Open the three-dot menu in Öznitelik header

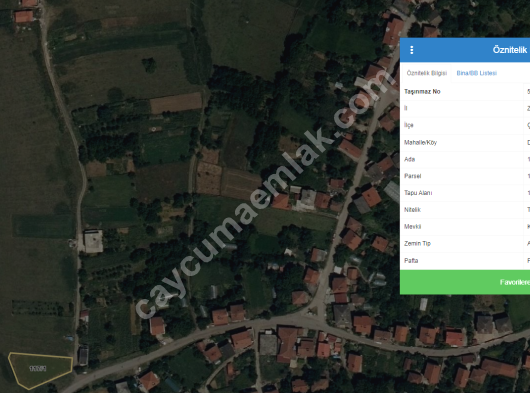pyautogui.click(x=411, y=50)
